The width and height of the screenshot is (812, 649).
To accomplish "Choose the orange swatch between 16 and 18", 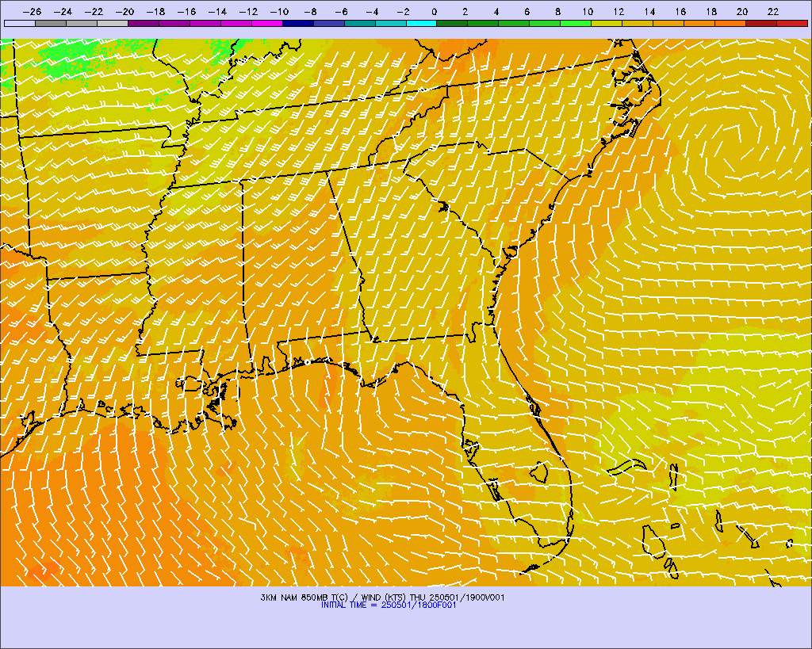I will [x=699, y=23].
